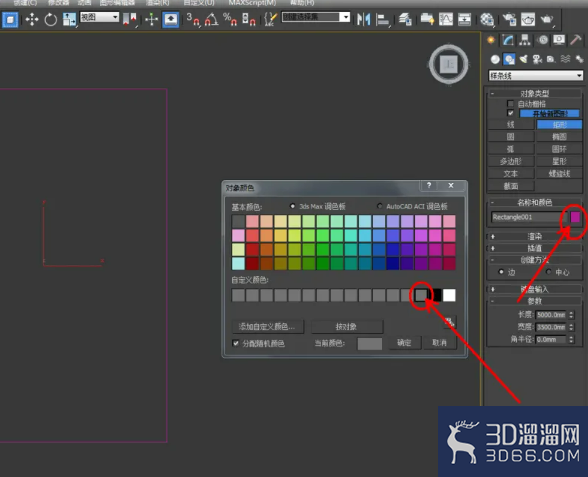Open the 样条线 shape type dropdown

pos(536,76)
